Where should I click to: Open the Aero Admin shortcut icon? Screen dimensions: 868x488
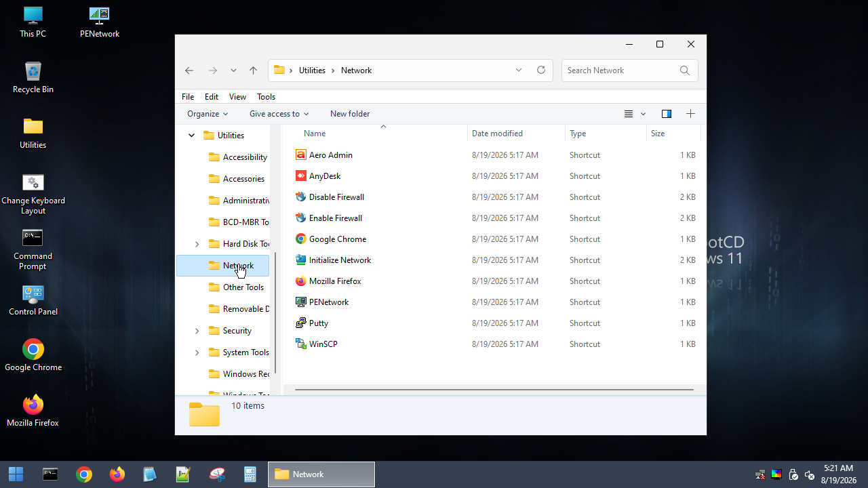coord(301,155)
